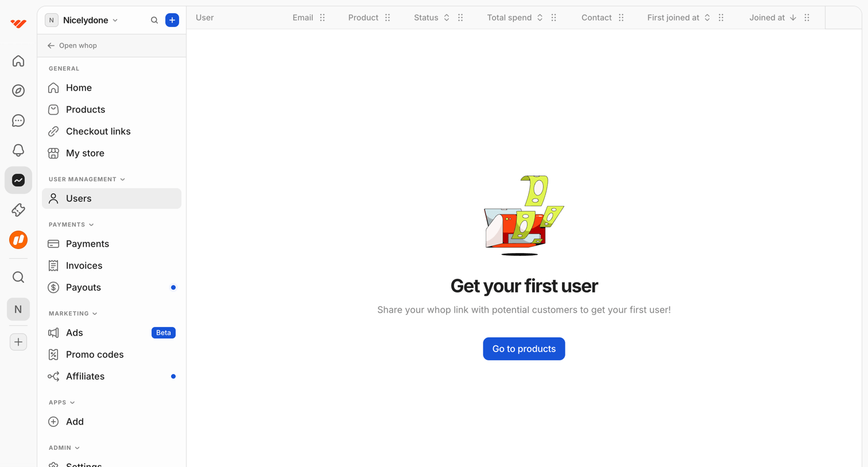868x467 pixels.
Task: Click the blue plus create button
Action: (x=172, y=20)
